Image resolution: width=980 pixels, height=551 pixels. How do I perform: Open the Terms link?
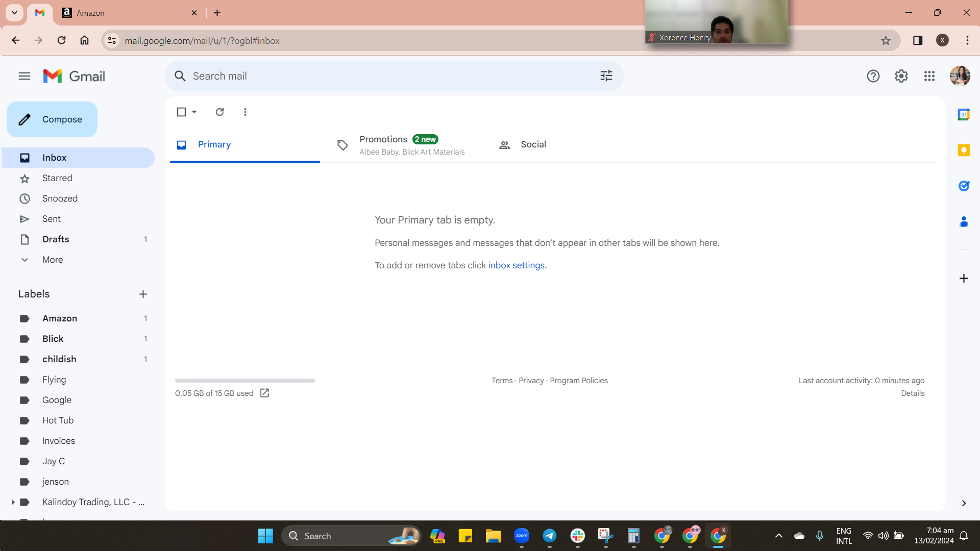502,381
